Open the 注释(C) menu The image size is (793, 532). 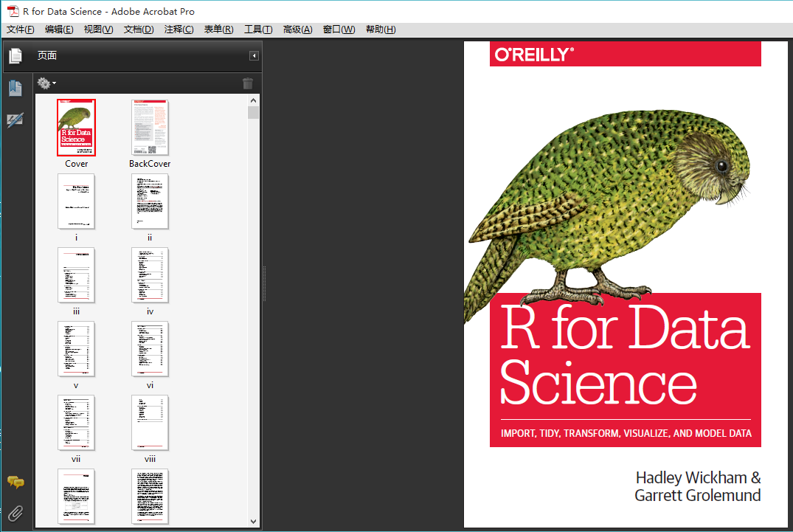click(x=179, y=30)
